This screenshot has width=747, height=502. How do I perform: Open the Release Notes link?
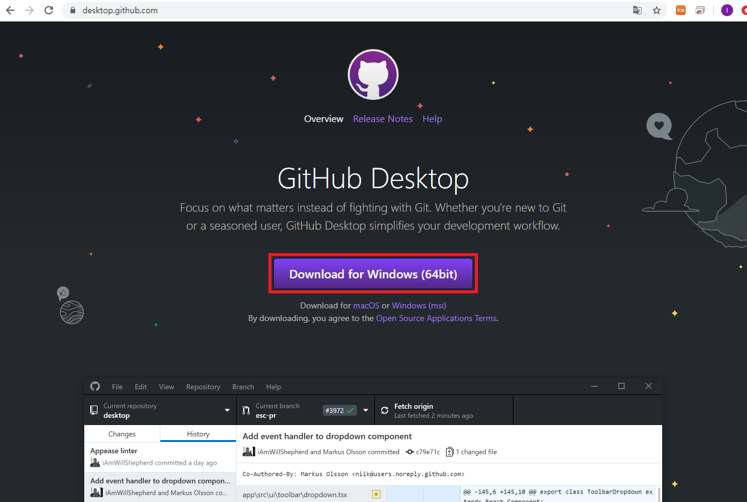point(383,119)
